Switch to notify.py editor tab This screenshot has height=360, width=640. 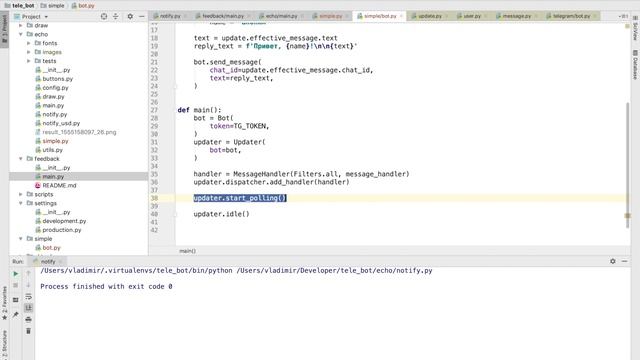170,16
